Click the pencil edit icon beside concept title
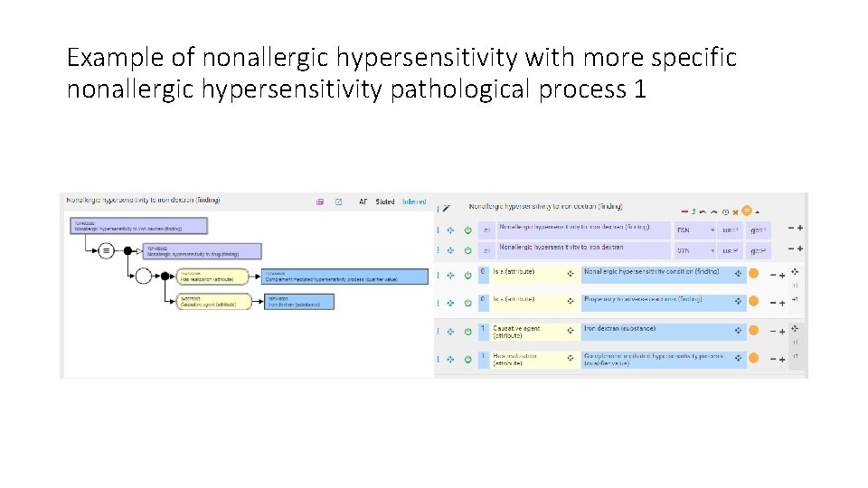The image size is (868, 488). pyautogui.click(x=446, y=208)
